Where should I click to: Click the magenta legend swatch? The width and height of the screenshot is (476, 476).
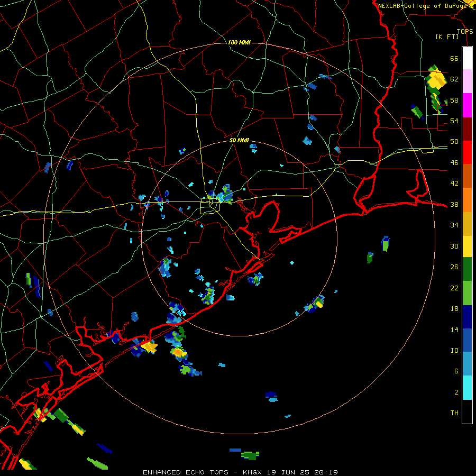(x=467, y=105)
